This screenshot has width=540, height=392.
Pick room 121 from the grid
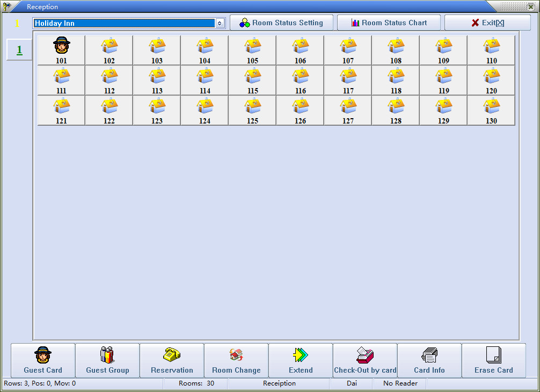click(x=61, y=111)
